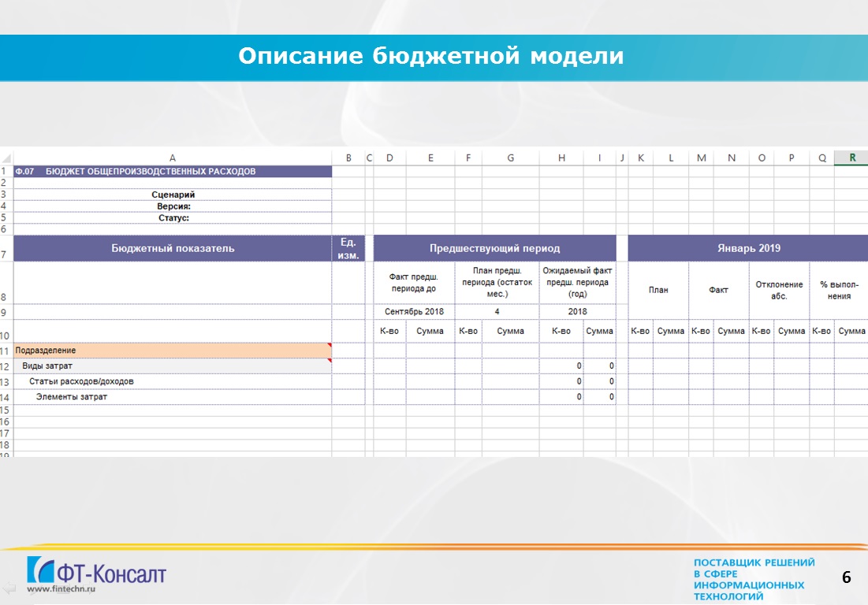Select column O header
868x605 pixels.
click(x=762, y=158)
